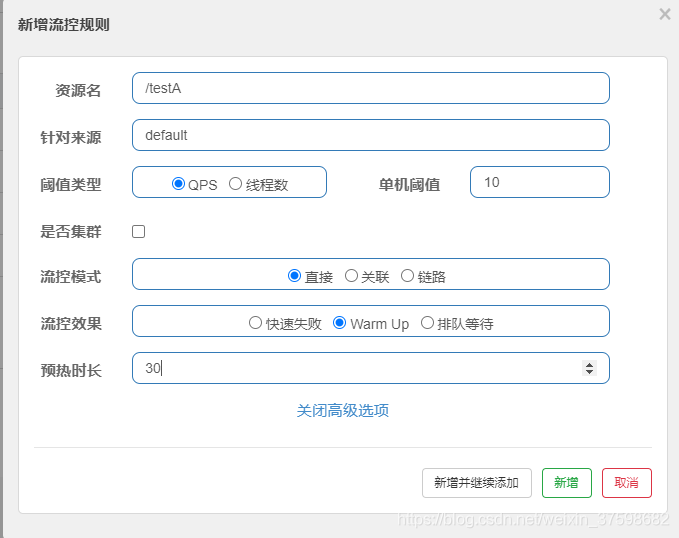Click the 针对来源 label text
Image resolution: width=679 pixels, height=538 pixels.
coord(71,138)
